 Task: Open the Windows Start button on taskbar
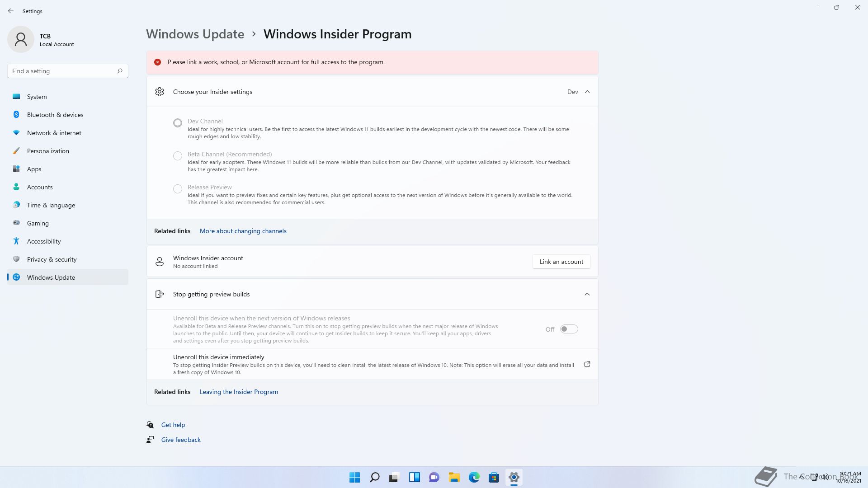click(x=355, y=477)
